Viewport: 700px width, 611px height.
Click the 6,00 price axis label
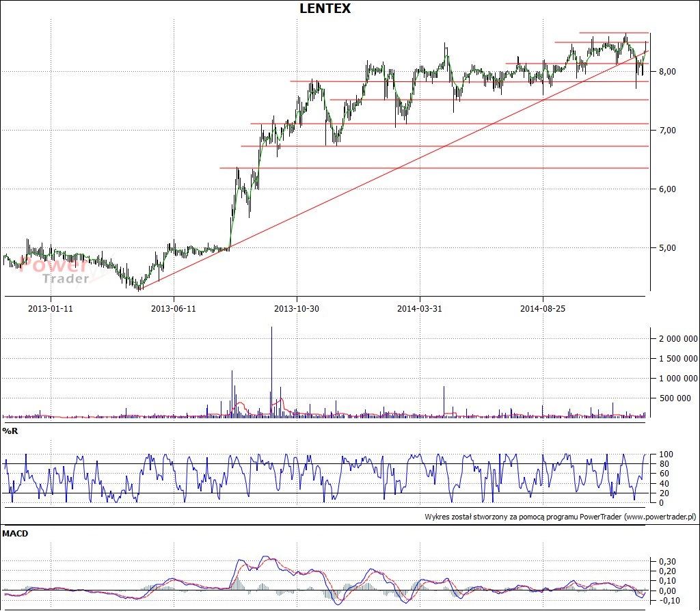[667, 189]
